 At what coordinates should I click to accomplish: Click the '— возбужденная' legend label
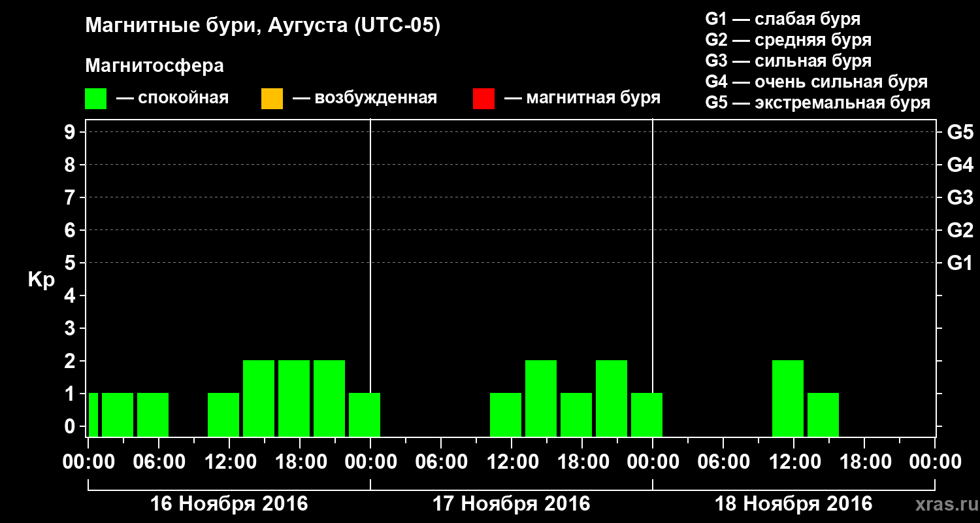(365, 99)
